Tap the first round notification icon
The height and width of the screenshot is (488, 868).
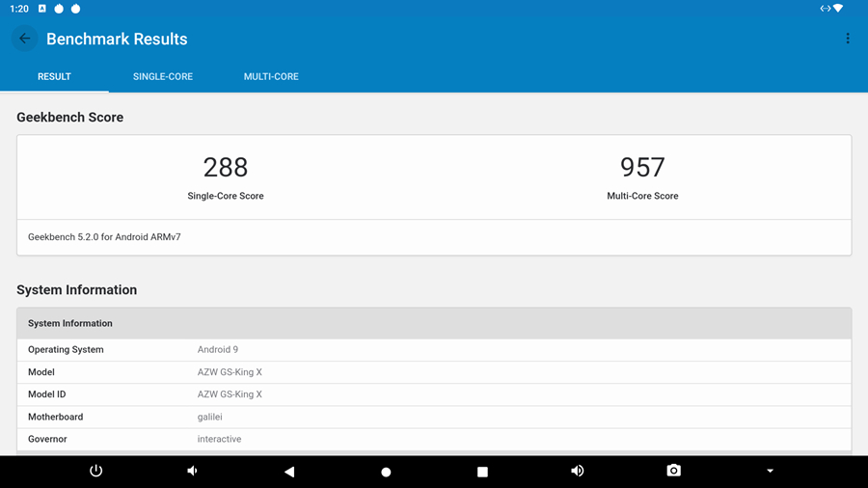[x=59, y=9]
